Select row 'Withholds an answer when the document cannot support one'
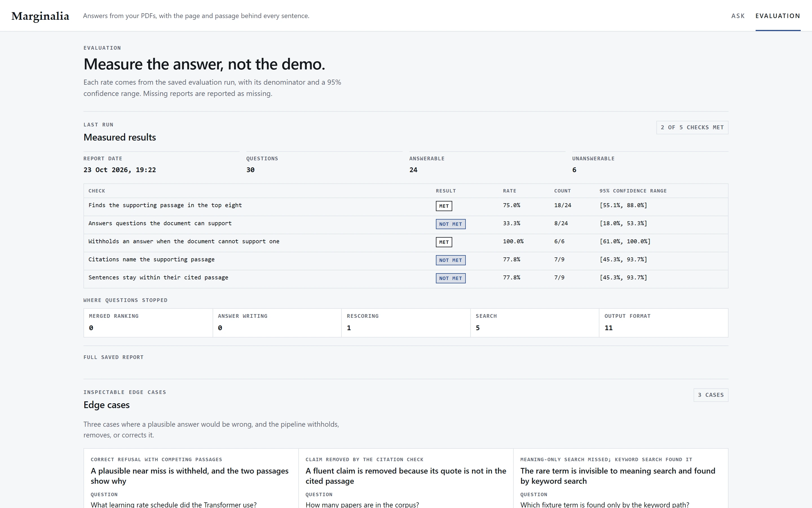This screenshot has height=508, width=812. coord(406,243)
